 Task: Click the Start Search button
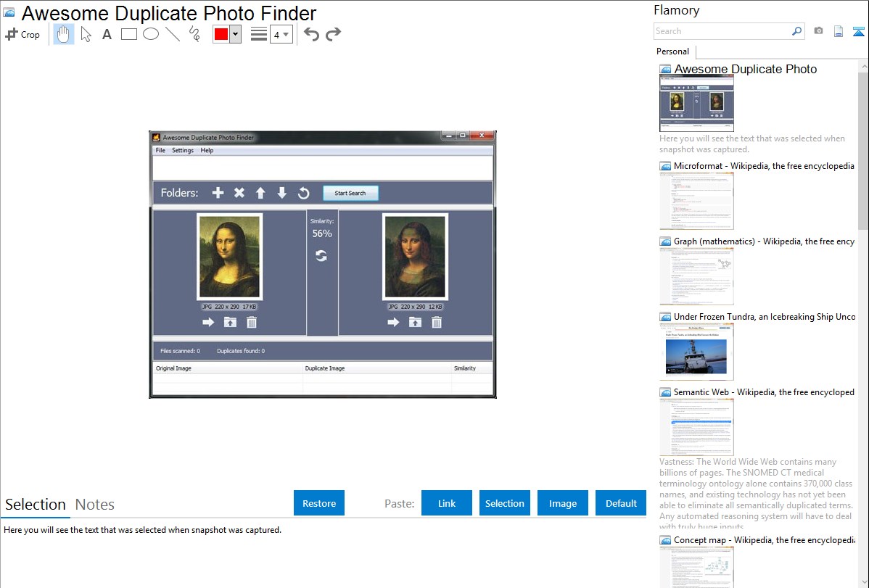coord(350,193)
